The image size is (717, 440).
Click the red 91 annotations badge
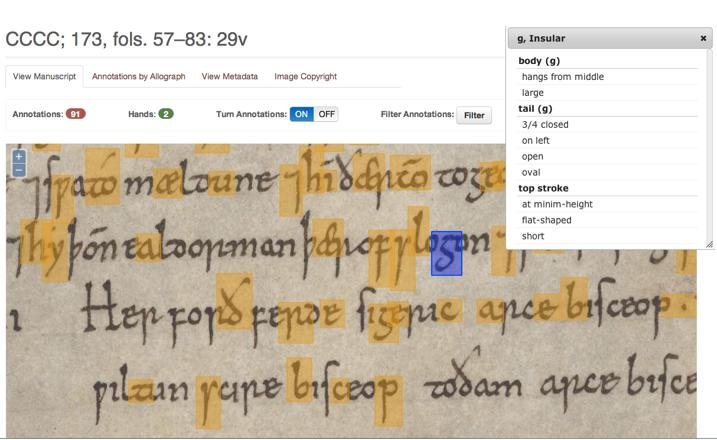pyautogui.click(x=75, y=114)
